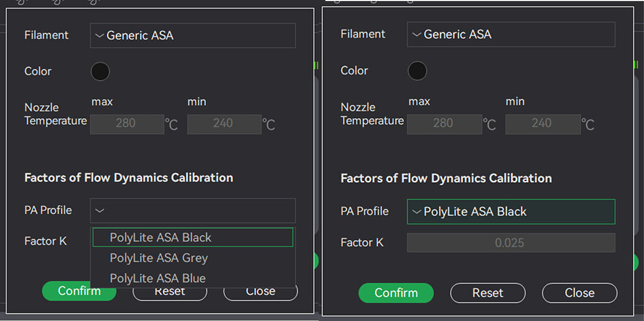The width and height of the screenshot is (644, 321).
Task: Select PolyLite ASA Grey from the list
Action: (193, 258)
